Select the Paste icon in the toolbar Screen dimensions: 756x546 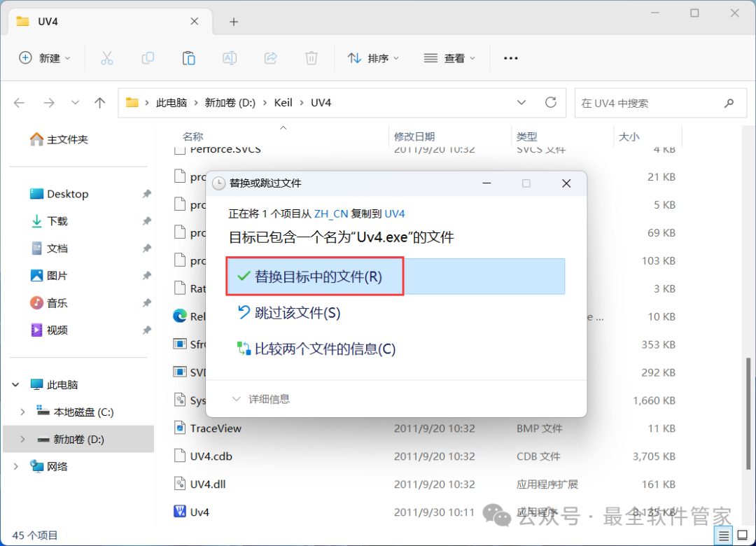(x=188, y=58)
